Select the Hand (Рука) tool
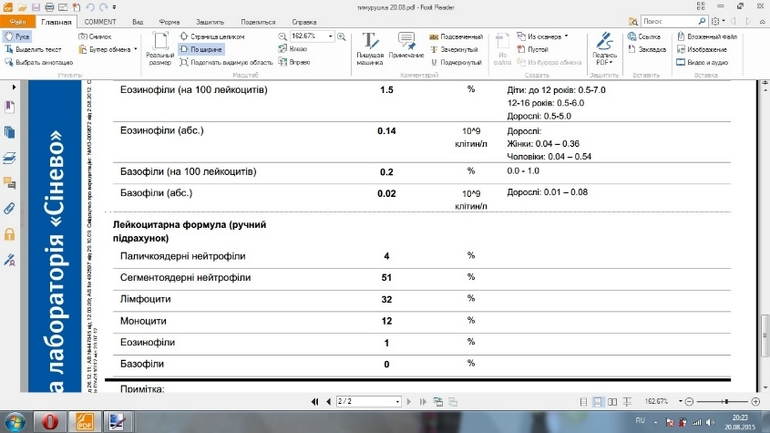Image resolution: width=770 pixels, height=433 pixels. [x=17, y=36]
